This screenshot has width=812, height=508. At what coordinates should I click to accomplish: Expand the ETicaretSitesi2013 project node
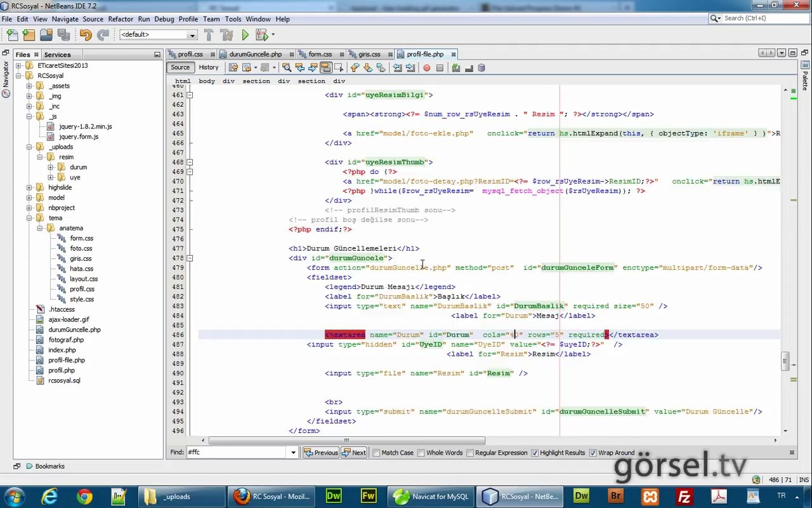pos(18,65)
